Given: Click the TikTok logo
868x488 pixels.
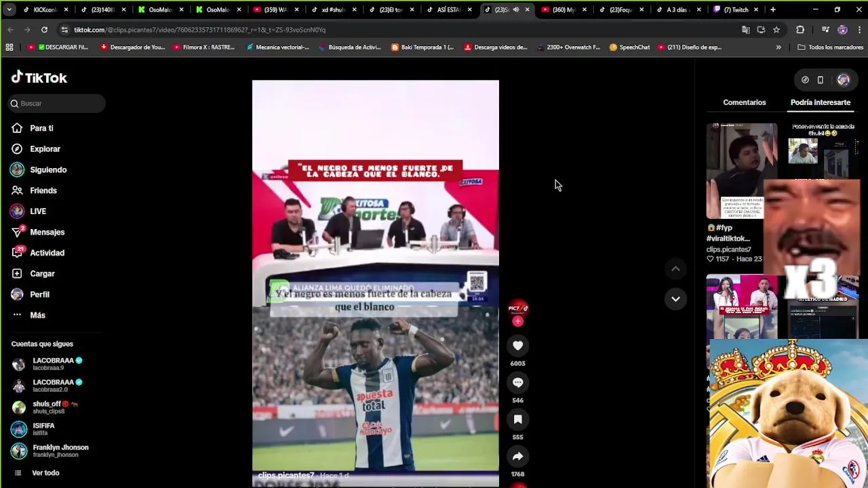Looking at the screenshot, I should coord(39,78).
